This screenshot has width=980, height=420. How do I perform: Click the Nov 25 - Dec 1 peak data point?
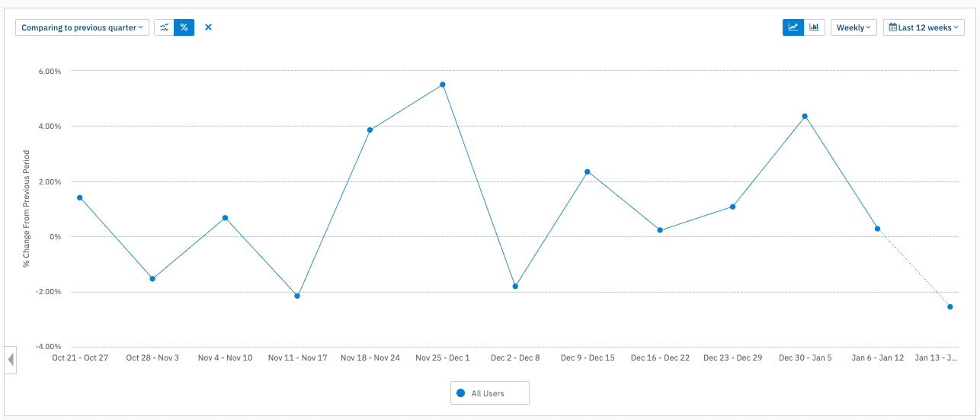(x=442, y=85)
